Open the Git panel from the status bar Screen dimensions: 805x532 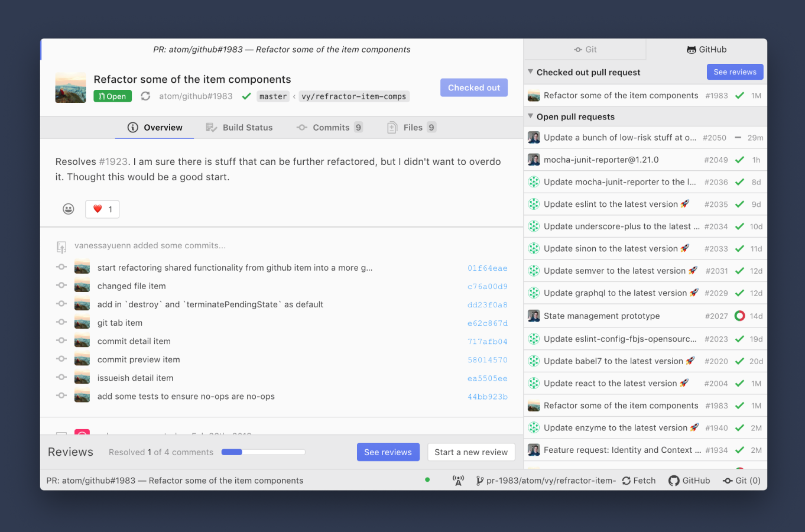pos(741,480)
